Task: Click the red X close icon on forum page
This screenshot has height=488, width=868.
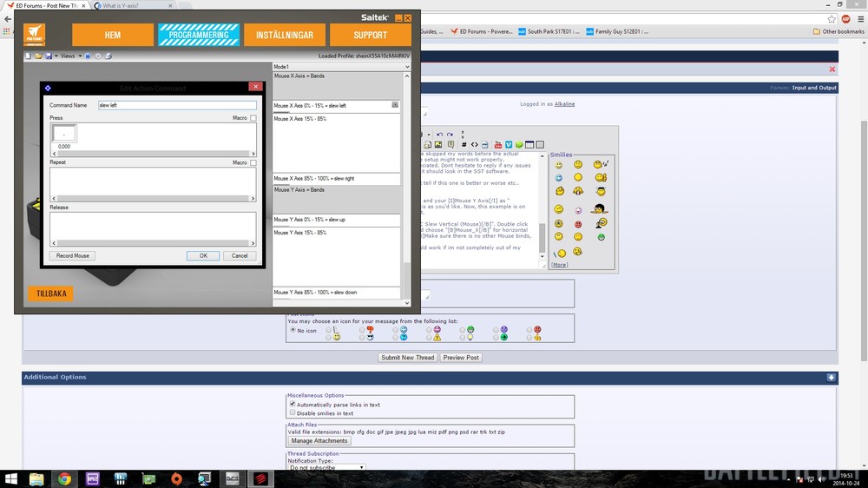Action: (x=832, y=69)
